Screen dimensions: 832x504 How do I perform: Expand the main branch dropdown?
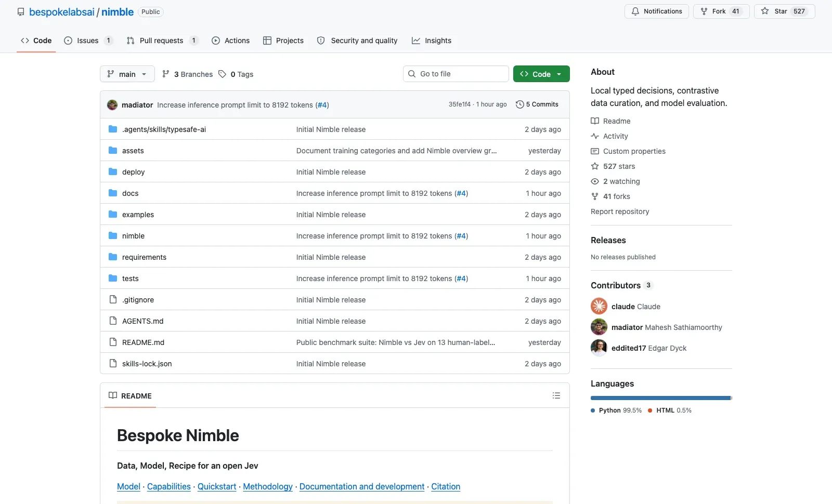[127, 74]
